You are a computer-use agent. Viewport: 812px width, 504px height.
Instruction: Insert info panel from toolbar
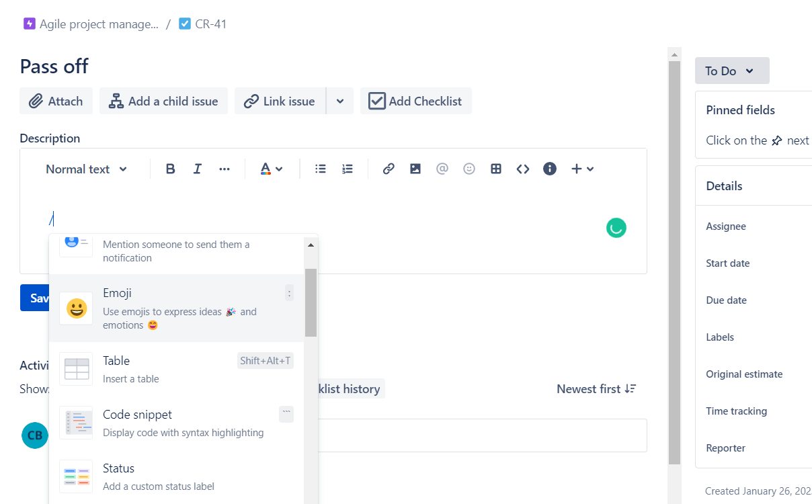click(x=550, y=169)
